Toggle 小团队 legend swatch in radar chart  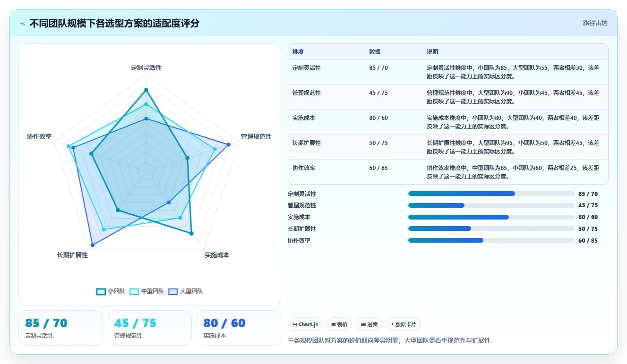pyautogui.click(x=101, y=291)
